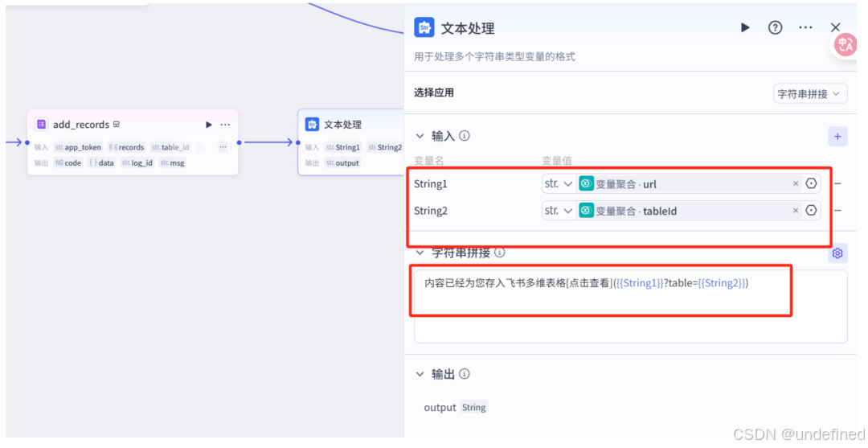Close the 文本处理 configuration panel

(x=835, y=27)
